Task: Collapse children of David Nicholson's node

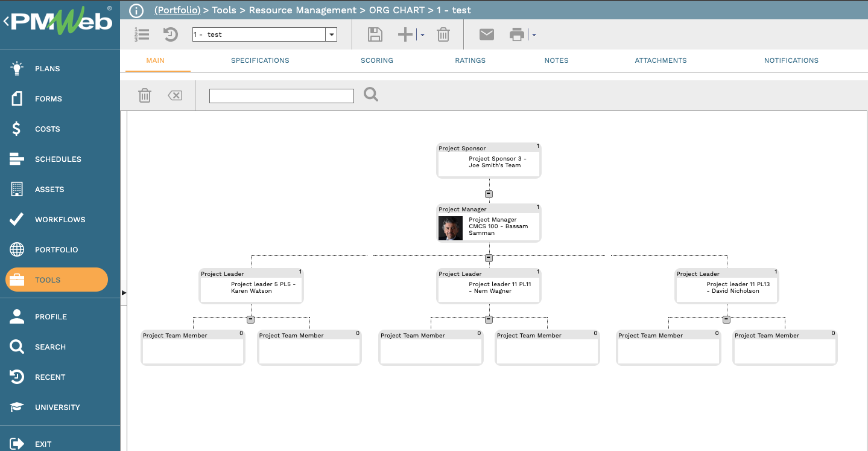Action: (x=726, y=319)
